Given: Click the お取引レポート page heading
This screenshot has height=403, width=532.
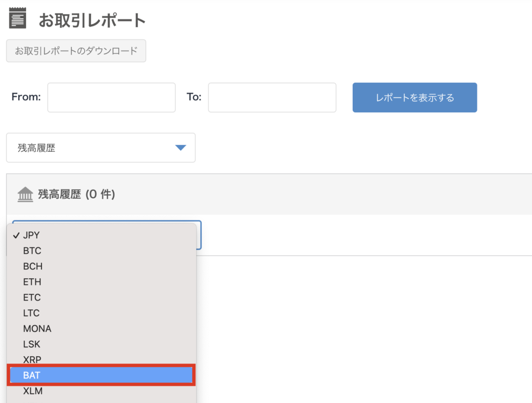Looking at the screenshot, I should click(92, 20).
